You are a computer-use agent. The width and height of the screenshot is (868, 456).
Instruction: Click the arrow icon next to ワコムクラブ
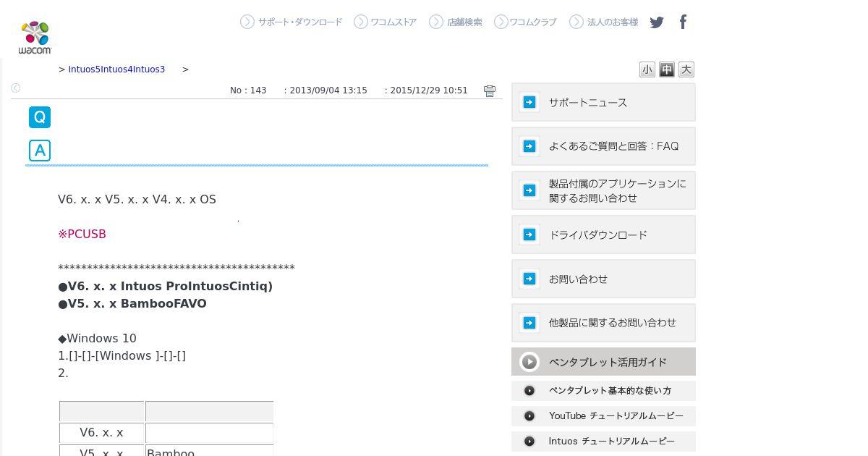point(501,22)
